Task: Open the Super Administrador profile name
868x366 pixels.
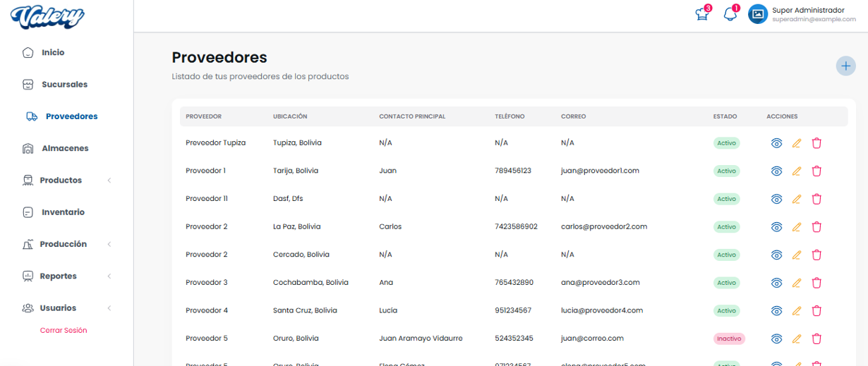Action: 808,10
